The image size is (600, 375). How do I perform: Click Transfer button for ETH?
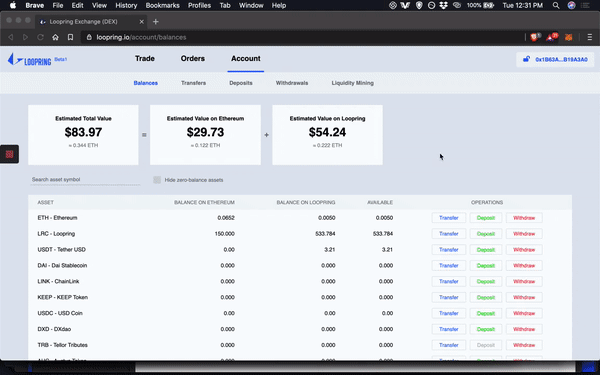449,218
